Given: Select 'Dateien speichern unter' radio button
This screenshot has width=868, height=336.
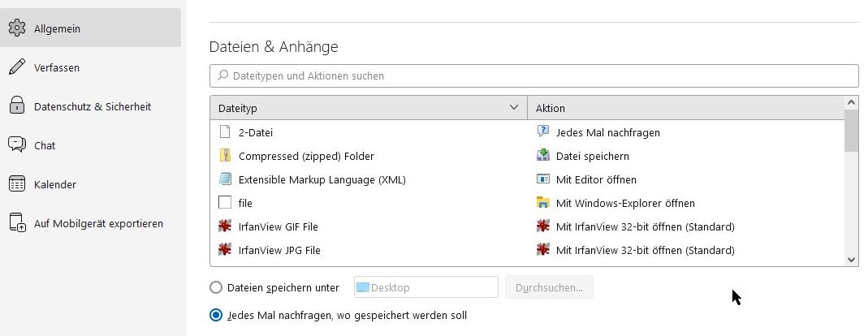Looking at the screenshot, I should click(216, 287).
